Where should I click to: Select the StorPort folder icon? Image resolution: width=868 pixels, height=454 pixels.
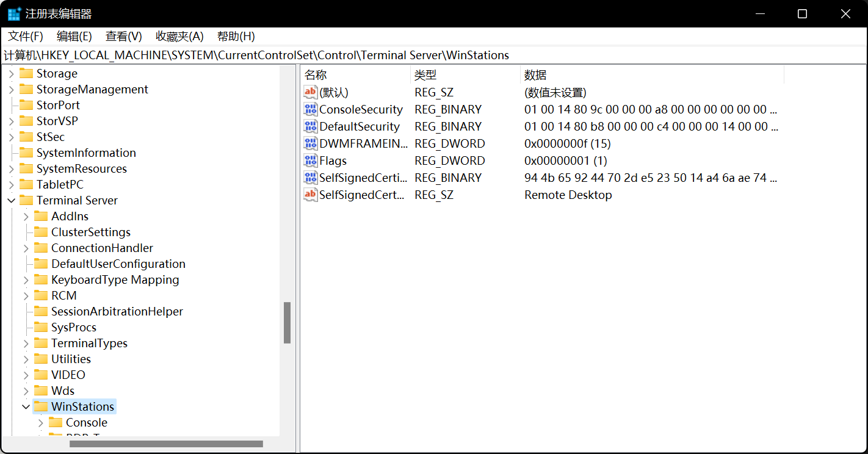tap(26, 105)
